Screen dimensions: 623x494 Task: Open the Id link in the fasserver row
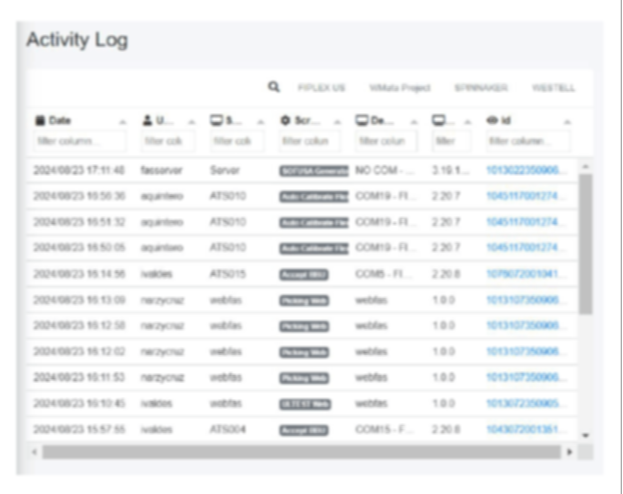click(x=525, y=170)
